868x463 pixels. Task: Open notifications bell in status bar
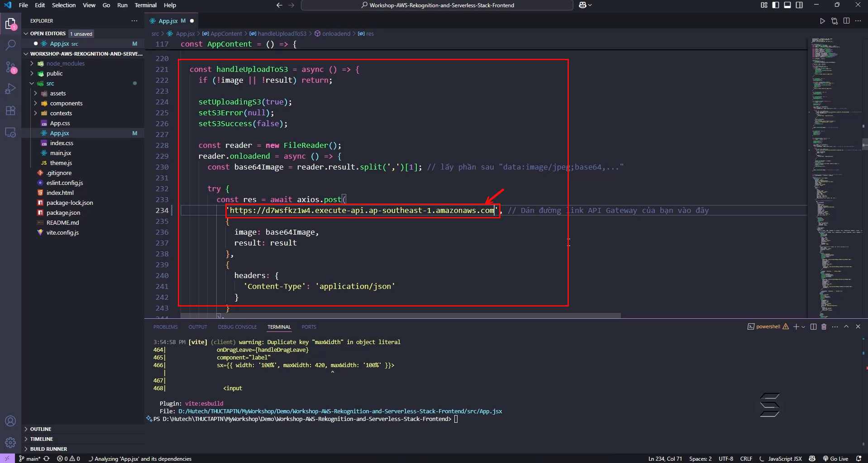tap(859, 458)
